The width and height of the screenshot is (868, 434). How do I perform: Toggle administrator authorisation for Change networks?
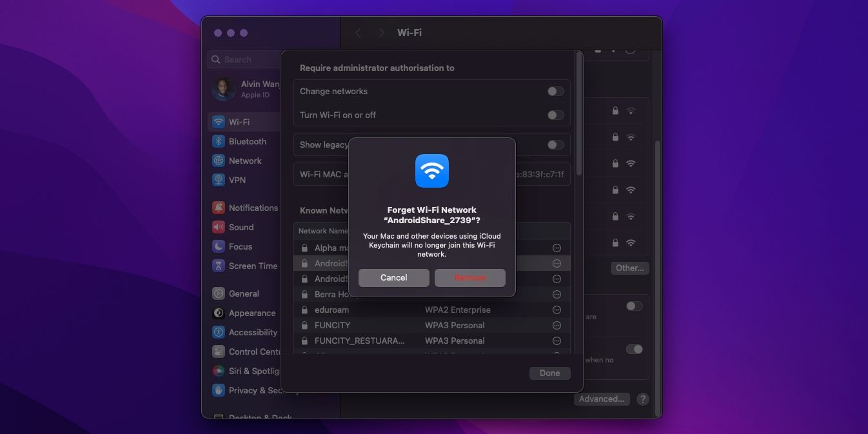pyautogui.click(x=555, y=91)
